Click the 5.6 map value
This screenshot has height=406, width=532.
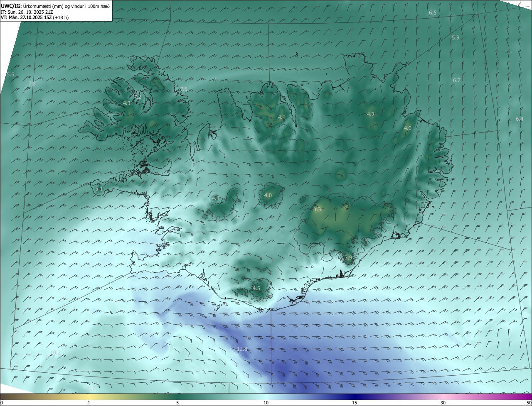point(10,75)
